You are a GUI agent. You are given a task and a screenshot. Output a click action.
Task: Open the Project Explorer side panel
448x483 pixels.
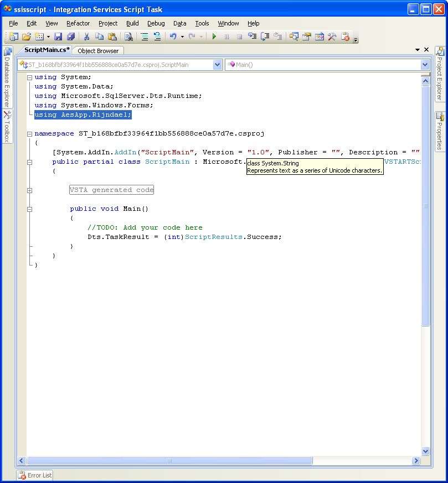(x=440, y=74)
